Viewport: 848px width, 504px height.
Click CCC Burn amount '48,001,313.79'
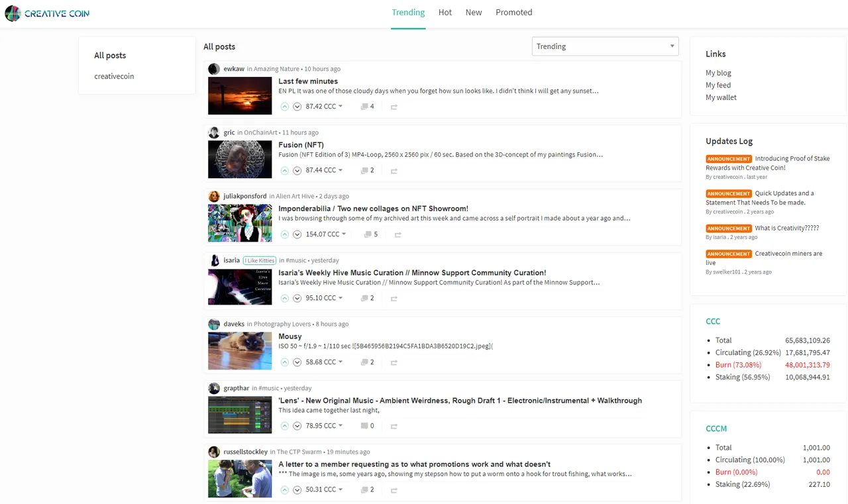click(x=808, y=365)
